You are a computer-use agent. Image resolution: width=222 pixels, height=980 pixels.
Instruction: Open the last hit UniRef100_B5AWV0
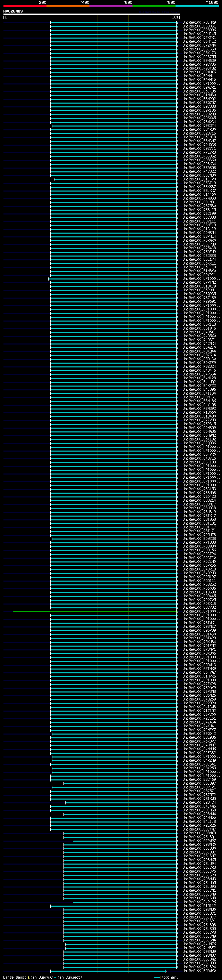(x=199, y=971)
